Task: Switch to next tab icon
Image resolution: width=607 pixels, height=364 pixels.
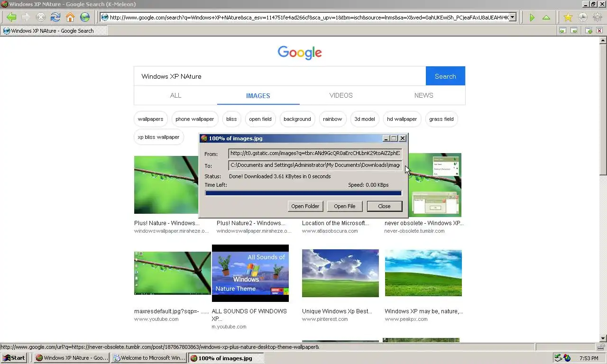Action: (x=574, y=30)
